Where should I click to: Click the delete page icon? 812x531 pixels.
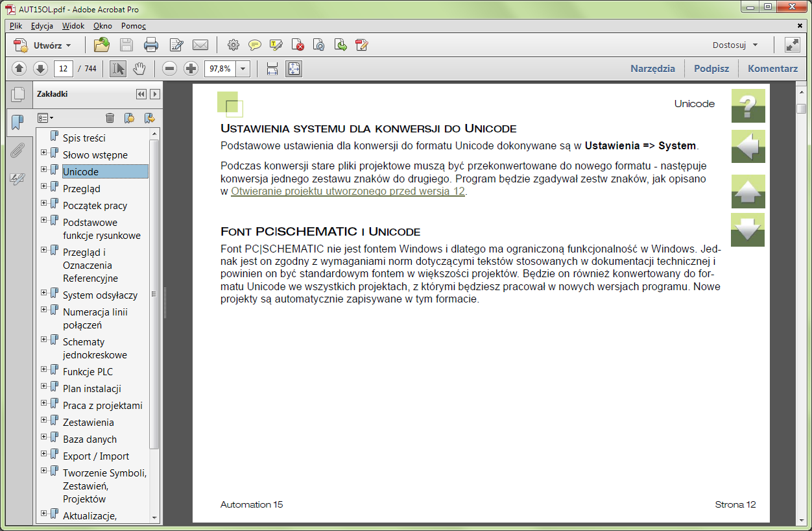[298, 45]
